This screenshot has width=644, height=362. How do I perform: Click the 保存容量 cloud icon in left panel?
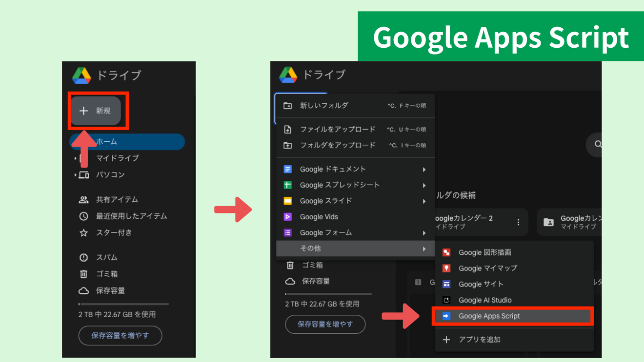84,291
